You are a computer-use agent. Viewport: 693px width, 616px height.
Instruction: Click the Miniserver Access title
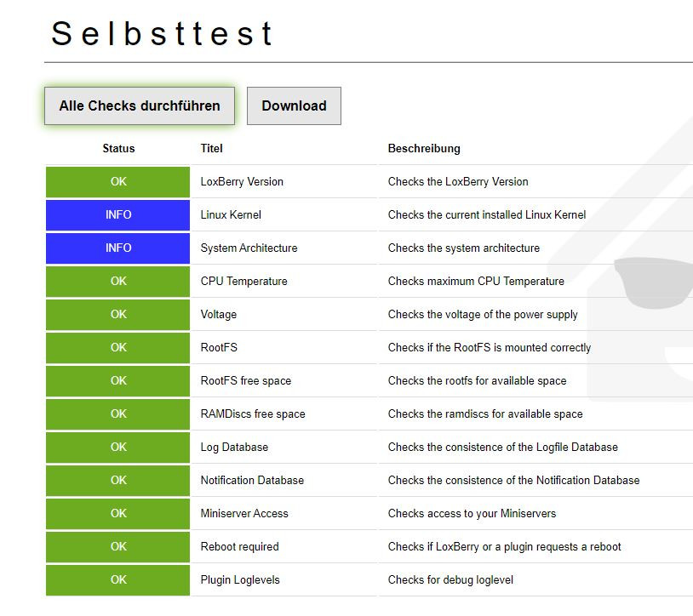(x=244, y=514)
